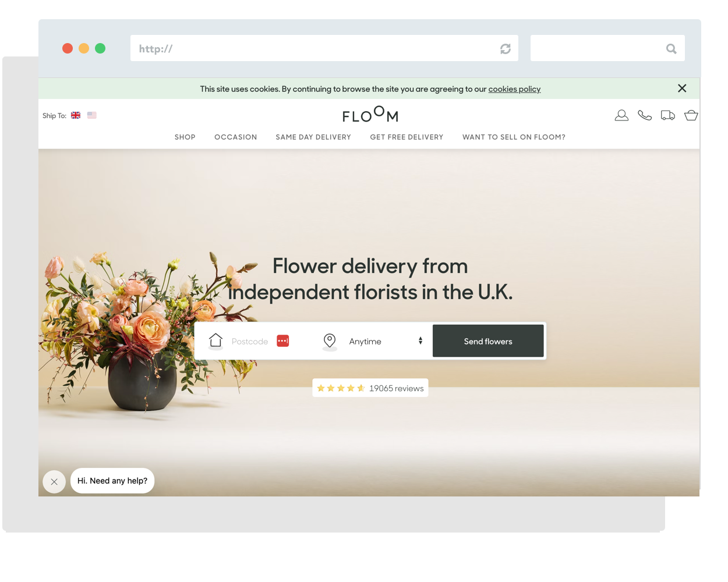Click the phone contact icon
Viewport: 728px width, 582px height.
645,115
